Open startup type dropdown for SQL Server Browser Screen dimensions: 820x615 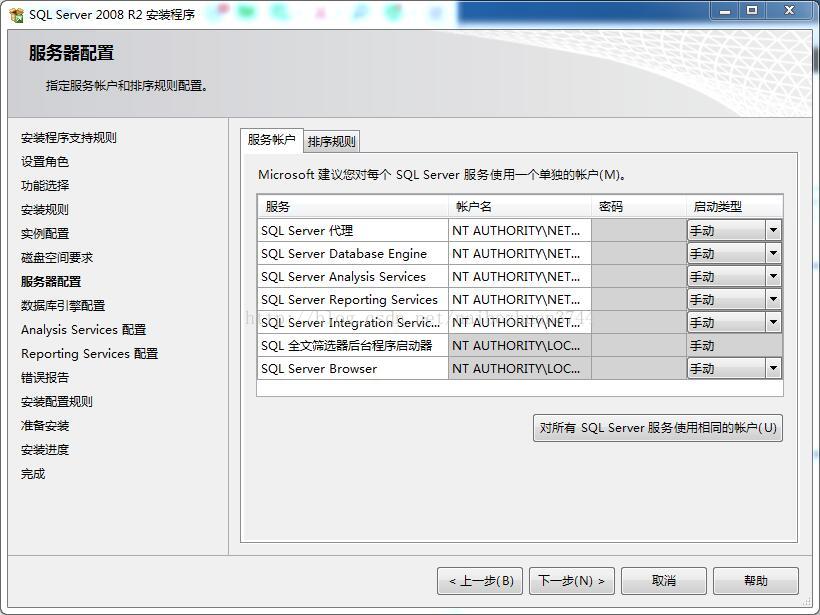tap(773, 368)
